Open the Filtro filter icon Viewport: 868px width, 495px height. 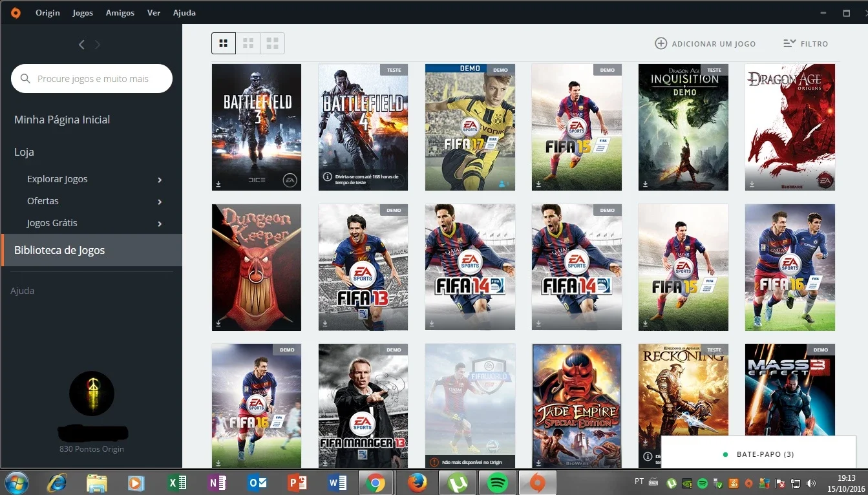789,43
